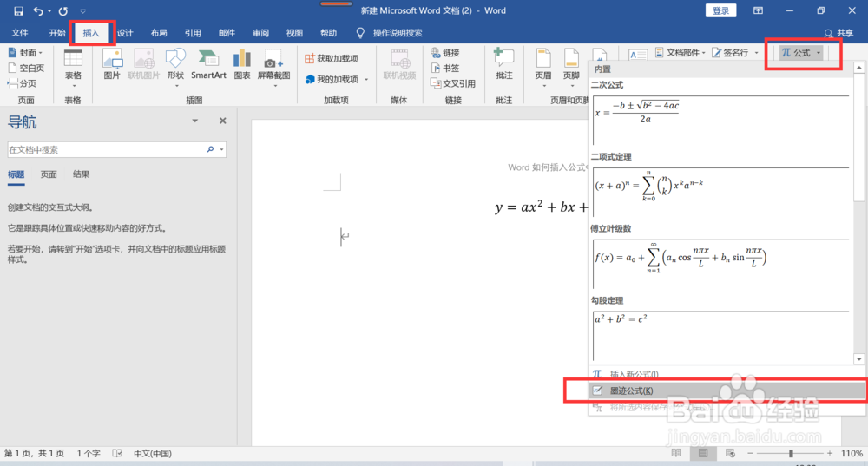This screenshot has width=868, height=466.
Task: Switch navigation pane to 结果 tab
Action: tap(82, 174)
